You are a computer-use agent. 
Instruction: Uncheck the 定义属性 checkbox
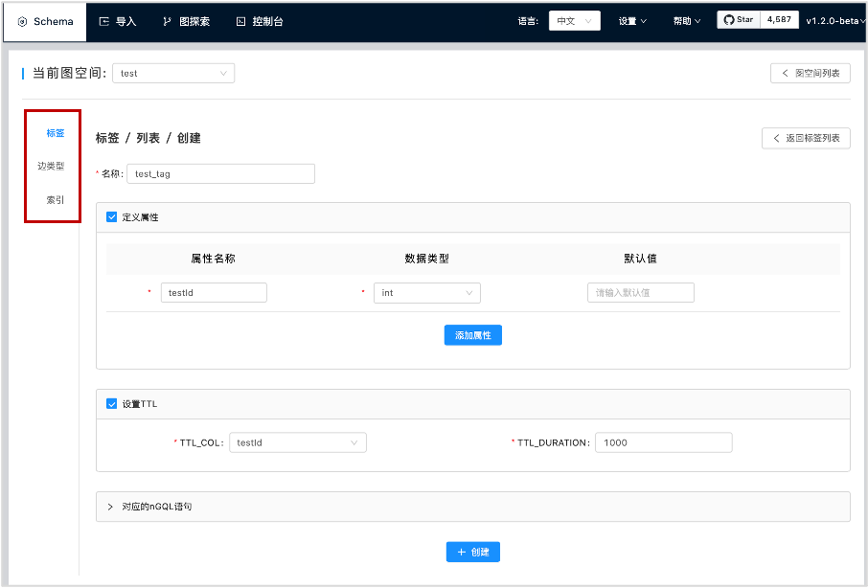click(x=111, y=216)
